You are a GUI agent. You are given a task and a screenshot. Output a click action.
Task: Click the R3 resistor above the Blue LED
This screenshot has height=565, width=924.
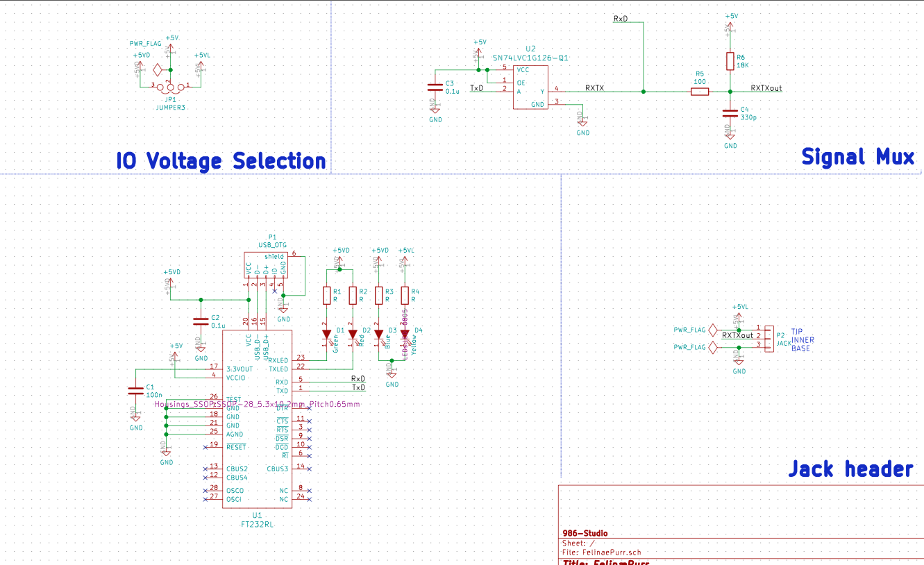tap(378, 296)
